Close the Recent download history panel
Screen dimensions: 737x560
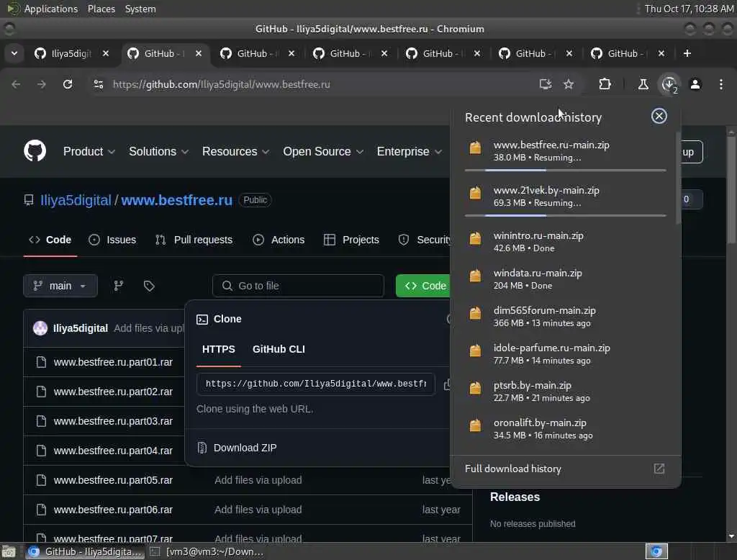point(659,116)
